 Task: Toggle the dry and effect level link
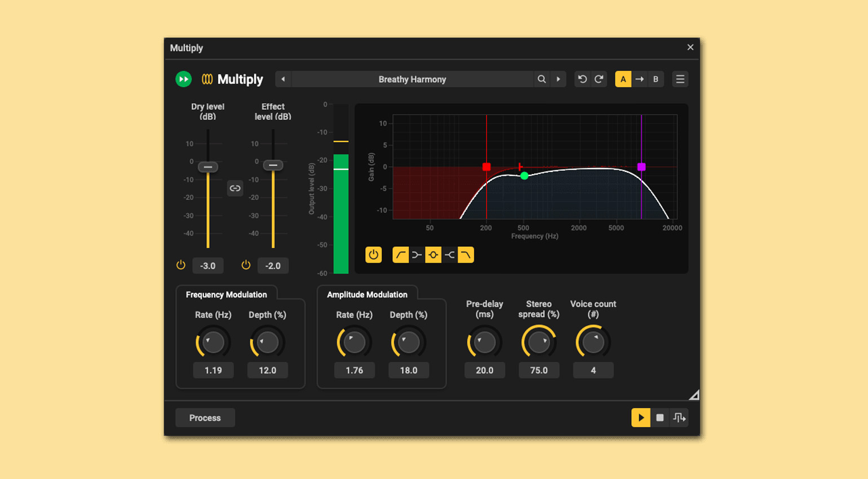[x=235, y=188]
